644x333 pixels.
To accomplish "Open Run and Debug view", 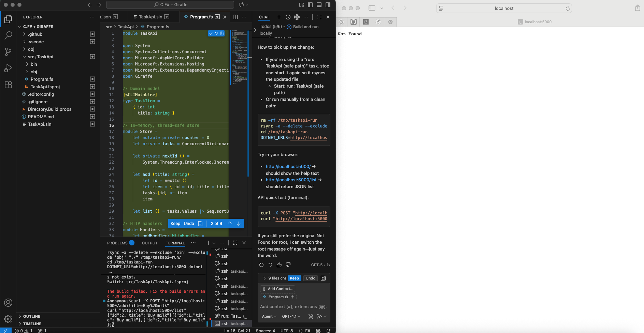I will point(8,68).
